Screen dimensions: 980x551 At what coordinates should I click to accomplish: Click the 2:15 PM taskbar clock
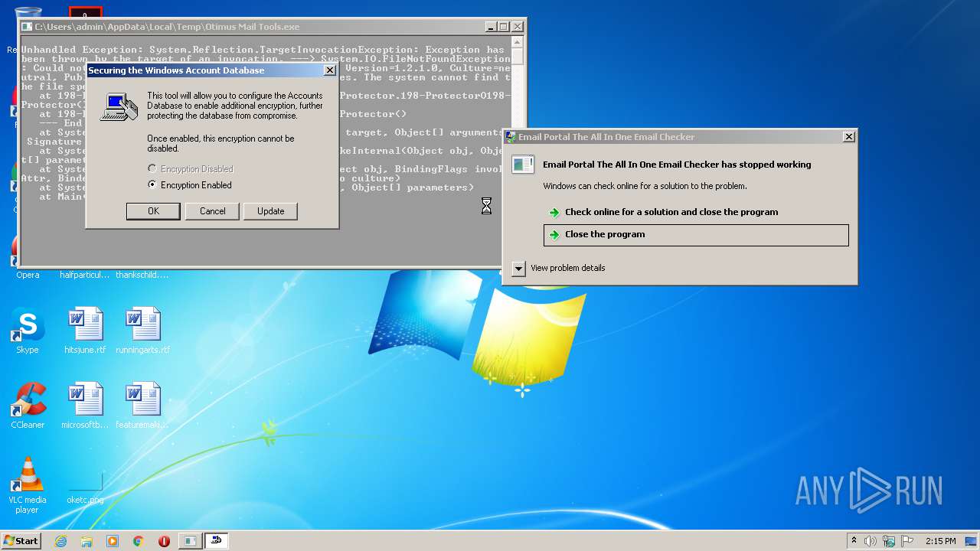(x=940, y=541)
